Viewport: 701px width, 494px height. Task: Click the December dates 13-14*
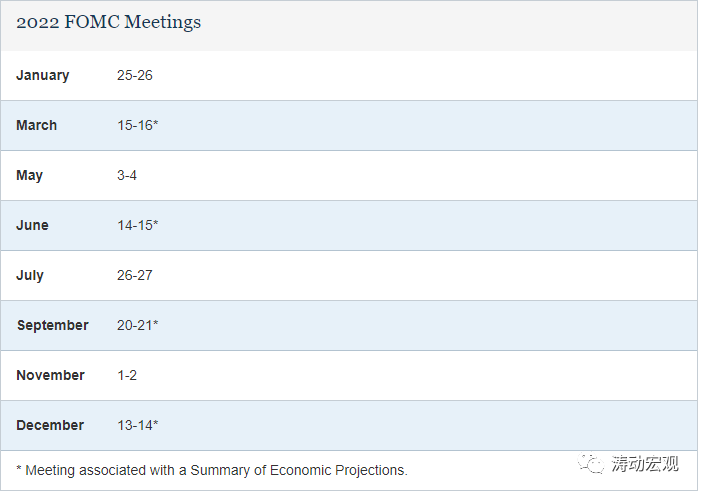138,425
